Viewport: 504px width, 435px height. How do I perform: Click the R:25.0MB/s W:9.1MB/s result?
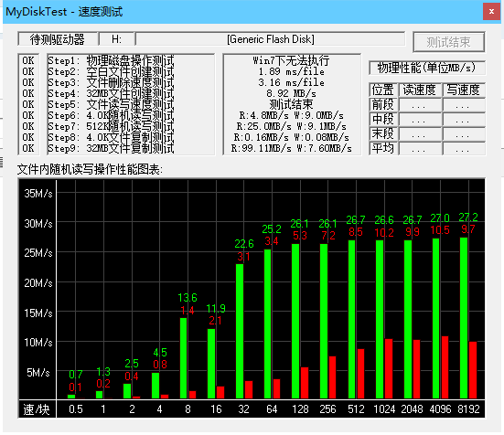coord(291,126)
